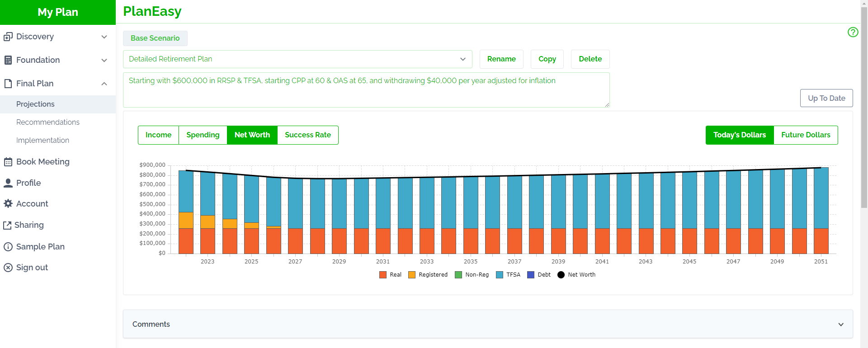Click the Sign out circle-x icon

coord(8,268)
